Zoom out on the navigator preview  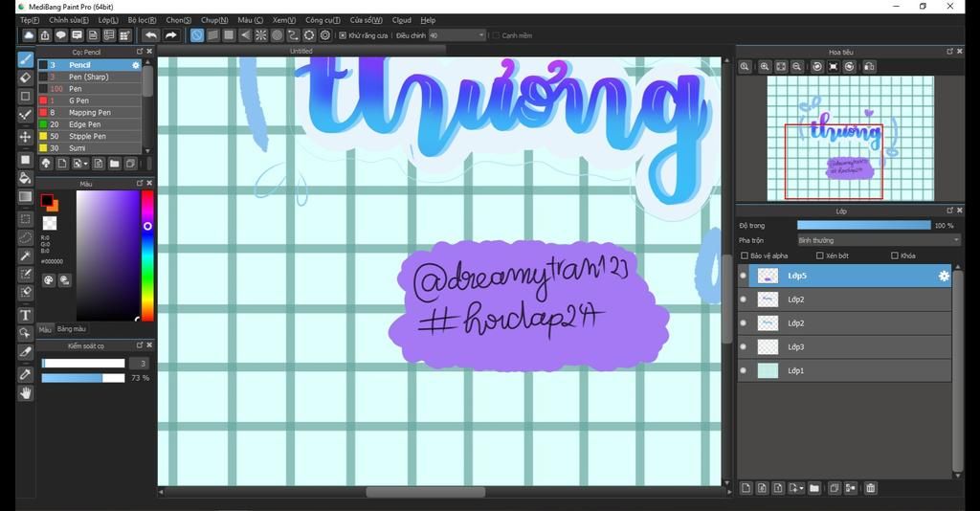(x=797, y=66)
